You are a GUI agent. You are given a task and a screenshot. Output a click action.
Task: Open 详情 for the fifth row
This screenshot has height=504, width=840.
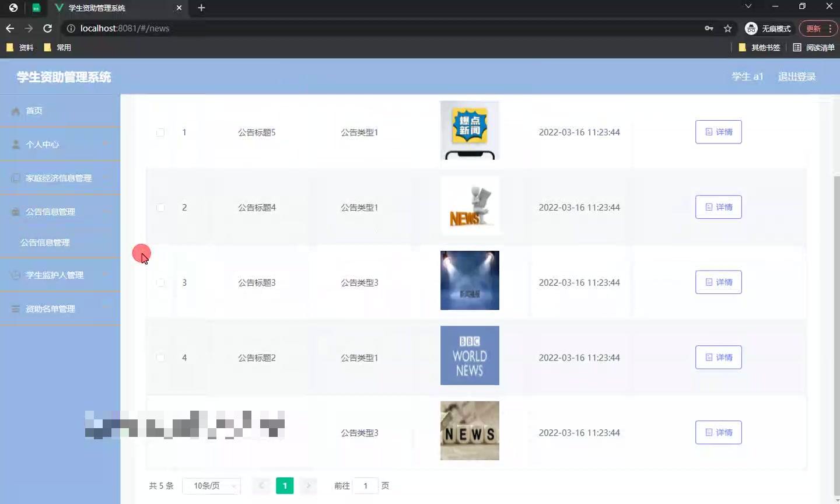coord(718,432)
